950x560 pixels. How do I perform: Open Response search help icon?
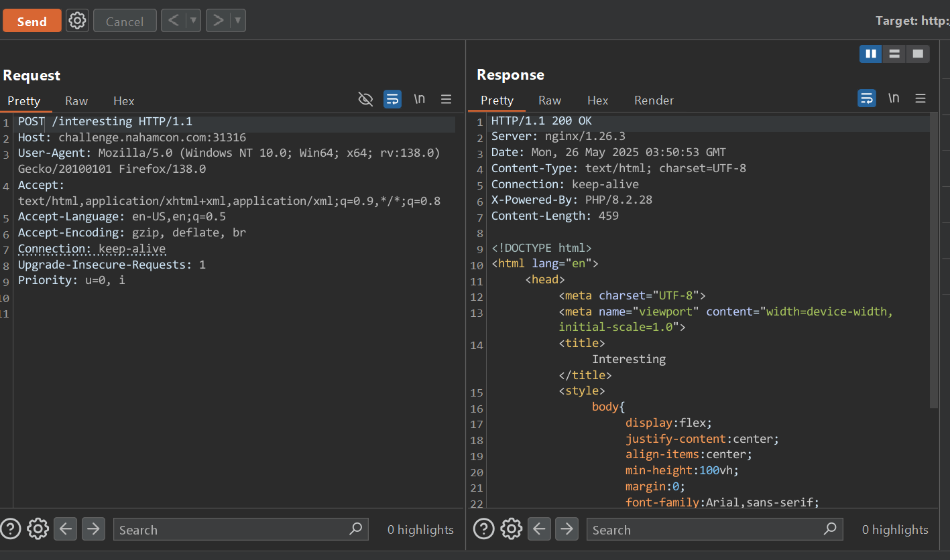483,529
